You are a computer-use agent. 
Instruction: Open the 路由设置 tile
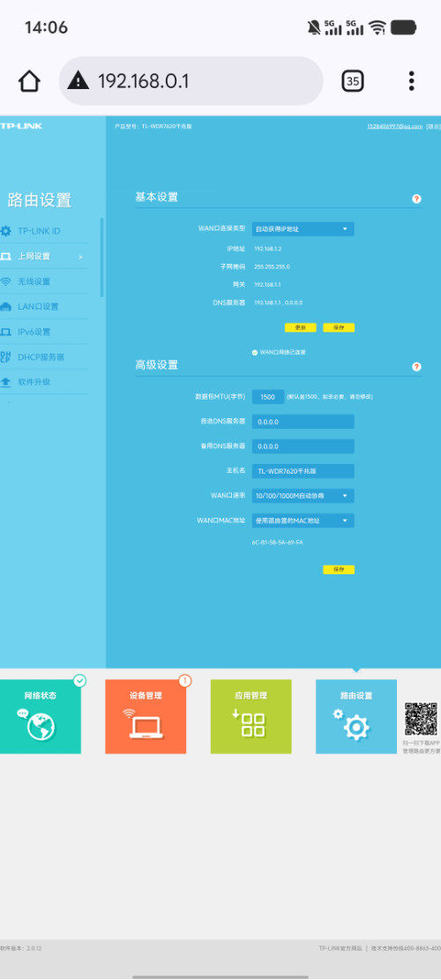[x=356, y=716]
